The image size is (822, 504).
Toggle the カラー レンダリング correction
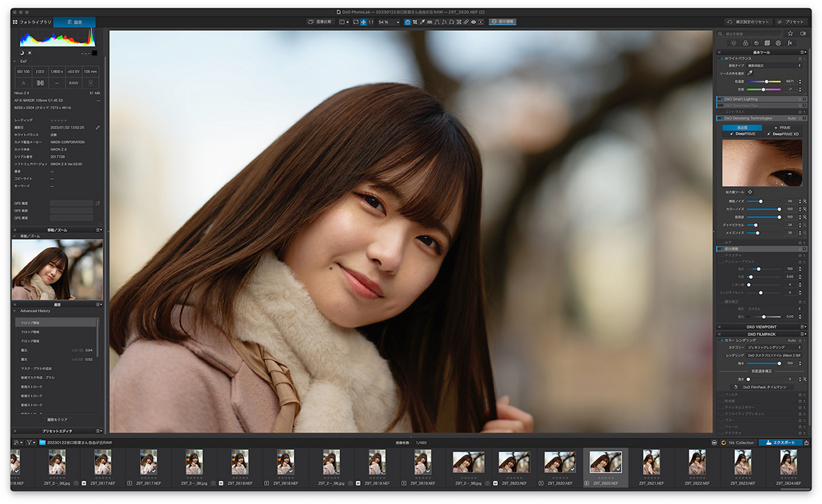point(721,340)
